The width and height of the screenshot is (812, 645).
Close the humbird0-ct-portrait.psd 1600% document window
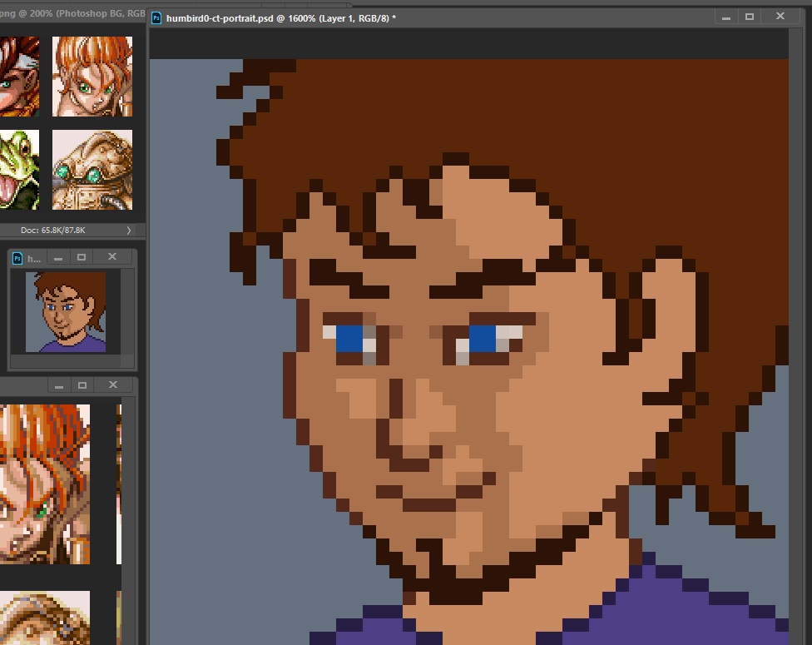780,17
